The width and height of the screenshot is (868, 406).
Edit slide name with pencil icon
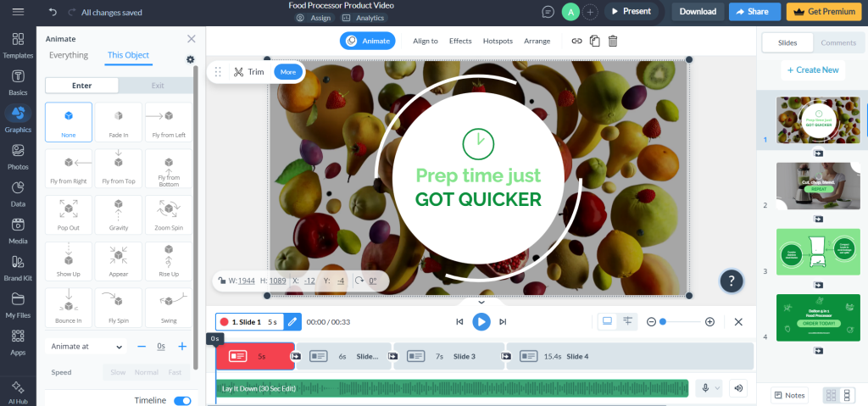point(292,321)
